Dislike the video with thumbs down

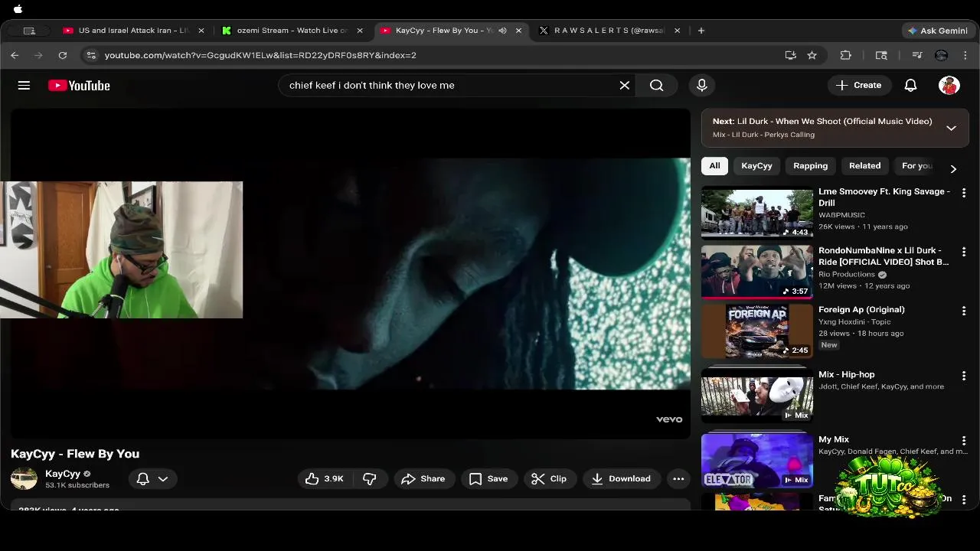pos(370,478)
